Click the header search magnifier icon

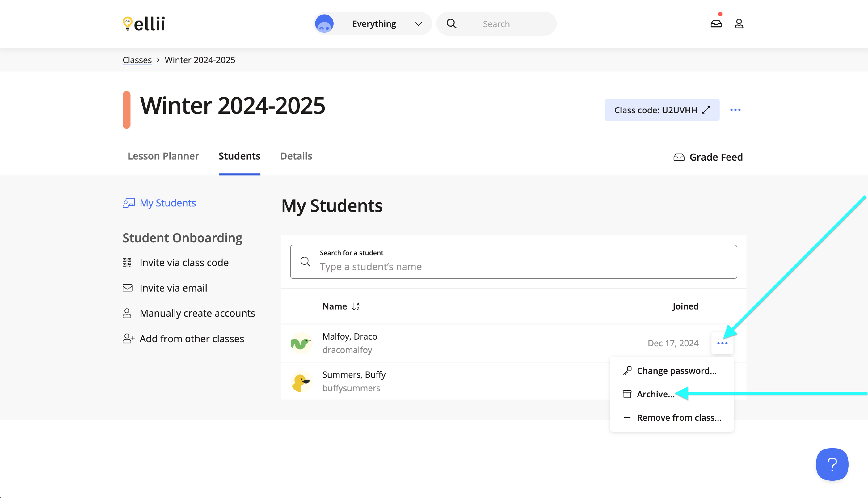pyautogui.click(x=451, y=24)
